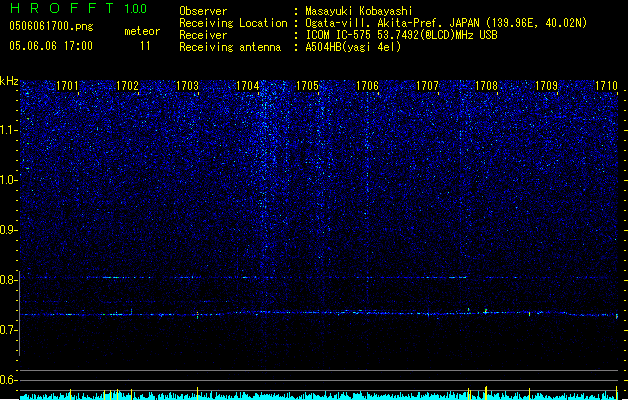Click the 1710 time label
This screenshot has width=629, height=400.
(x=606, y=86)
